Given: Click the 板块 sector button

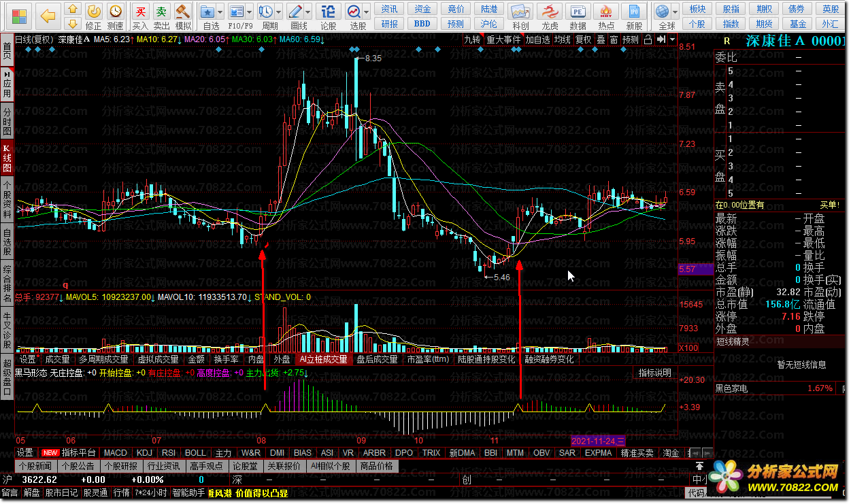Looking at the screenshot, I should click(x=697, y=9).
